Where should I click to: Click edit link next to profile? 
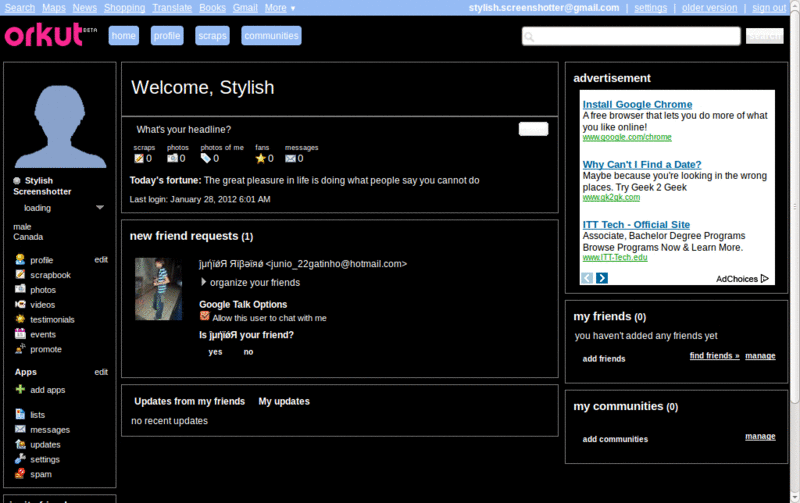[101, 260]
